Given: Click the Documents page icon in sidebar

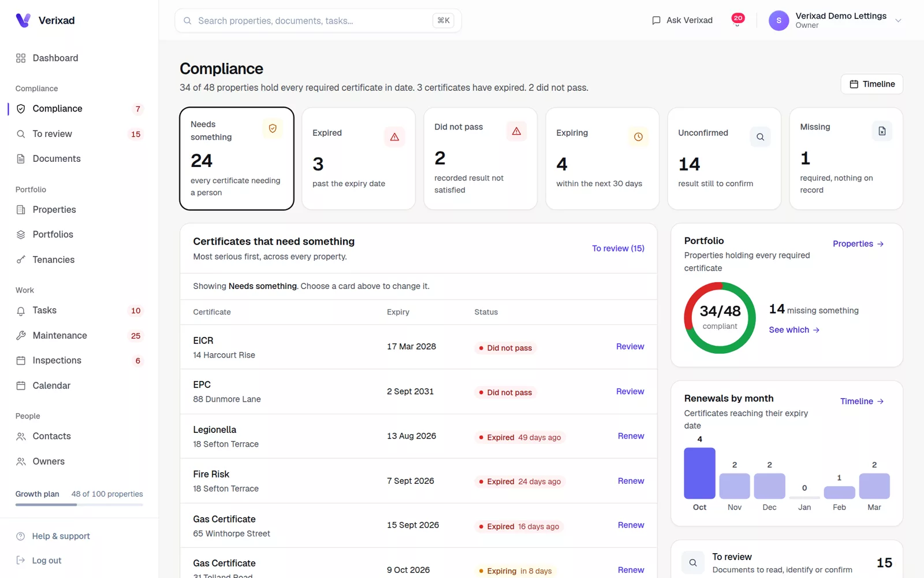Looking at the screenshot, I should [x=21, y=159].
